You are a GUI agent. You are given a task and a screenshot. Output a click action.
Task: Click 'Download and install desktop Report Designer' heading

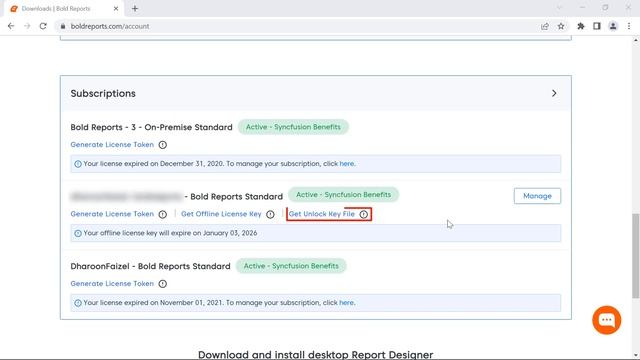(x=316, y=354)
